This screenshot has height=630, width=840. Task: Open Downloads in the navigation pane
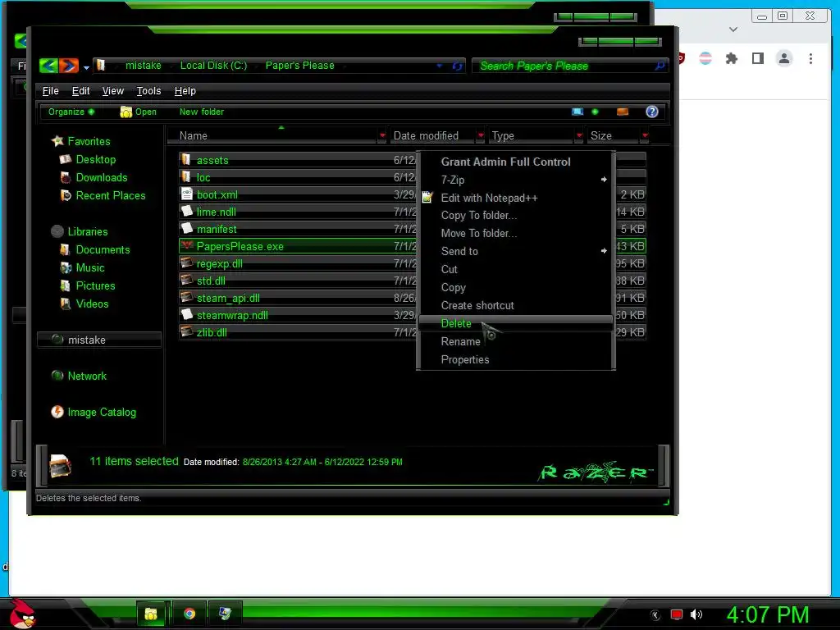point(94,178)
